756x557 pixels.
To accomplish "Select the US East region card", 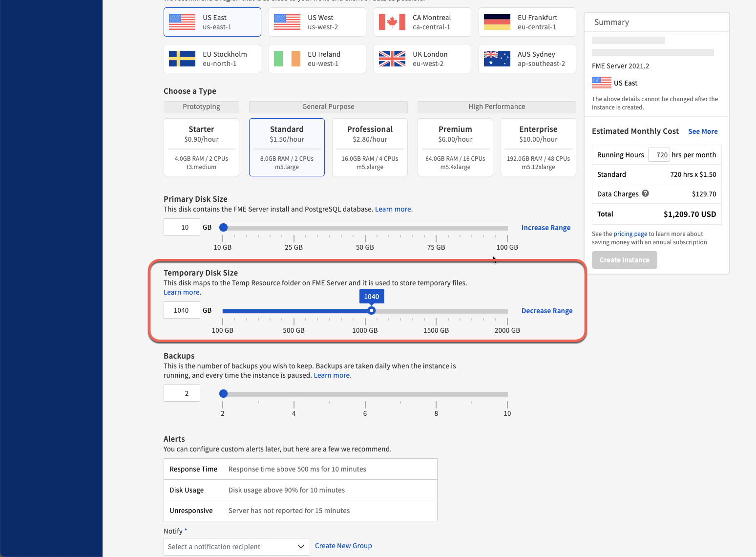I will click(x=212, y=22).
